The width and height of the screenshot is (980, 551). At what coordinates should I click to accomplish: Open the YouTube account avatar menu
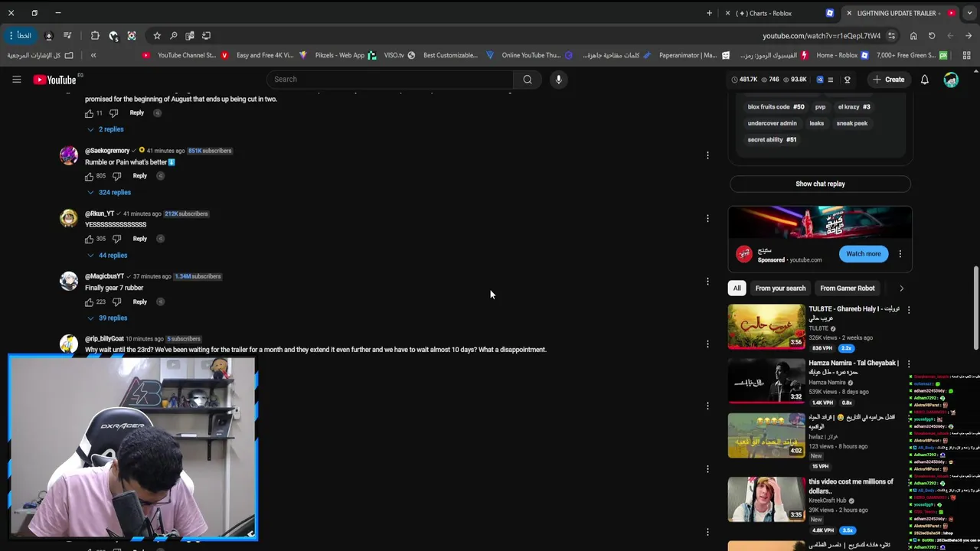click(951, 80)
